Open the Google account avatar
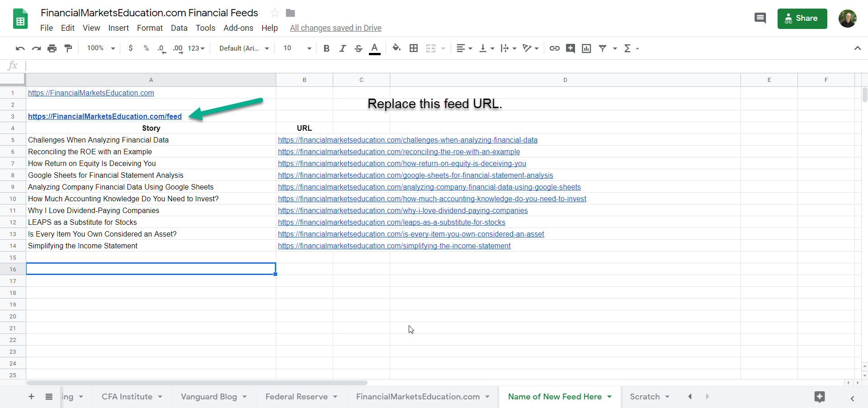 point(848,19)
